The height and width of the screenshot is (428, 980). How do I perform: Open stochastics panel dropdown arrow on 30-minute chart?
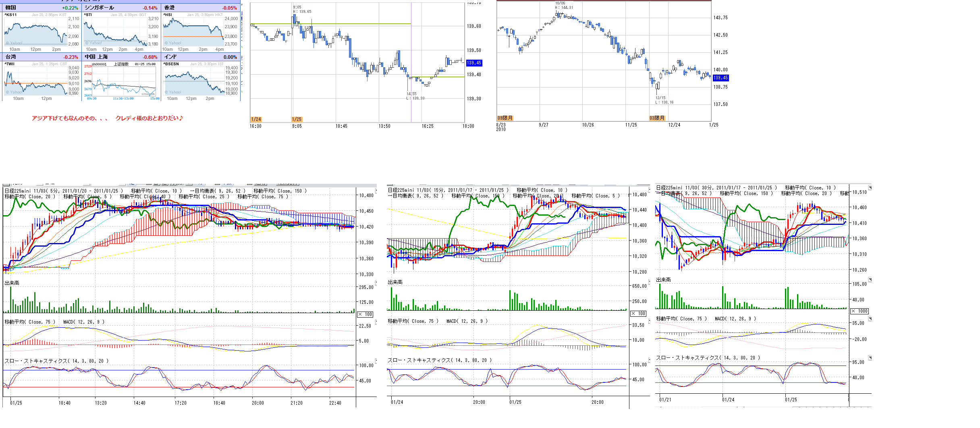pos(870,358)
